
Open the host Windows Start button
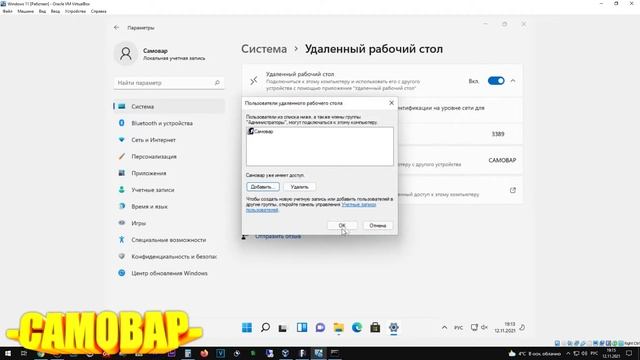(x=8, y=353)
